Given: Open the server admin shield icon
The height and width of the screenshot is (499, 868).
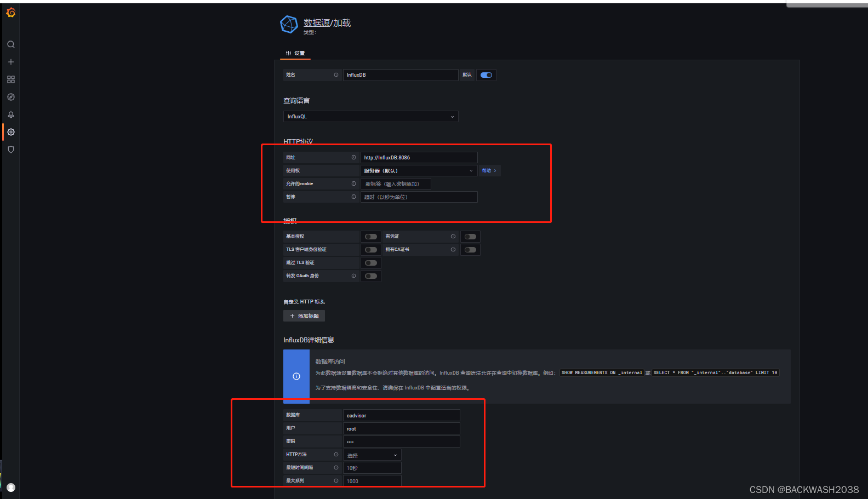Looking at the screenshot, I should tap(10, 150).
